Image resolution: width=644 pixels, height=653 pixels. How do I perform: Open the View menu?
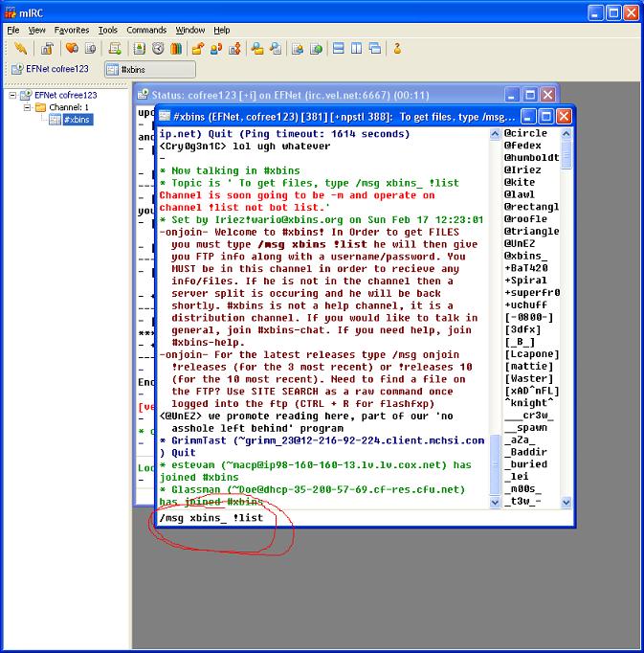click(x=36, y=30)
